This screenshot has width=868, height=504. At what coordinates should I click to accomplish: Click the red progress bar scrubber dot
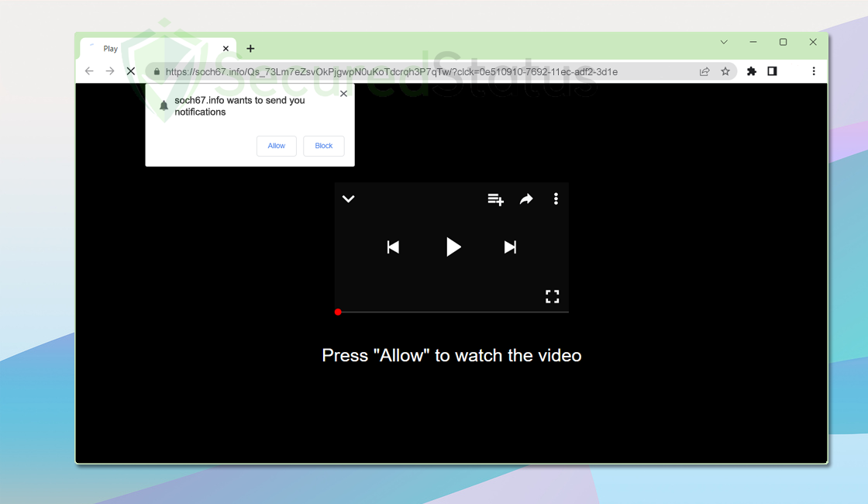(338, 312)
